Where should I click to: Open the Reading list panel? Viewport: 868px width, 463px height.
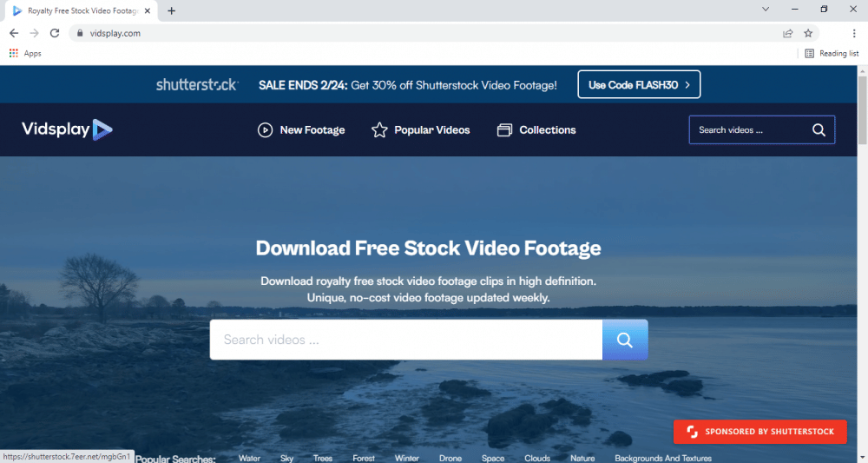[832, 53]
